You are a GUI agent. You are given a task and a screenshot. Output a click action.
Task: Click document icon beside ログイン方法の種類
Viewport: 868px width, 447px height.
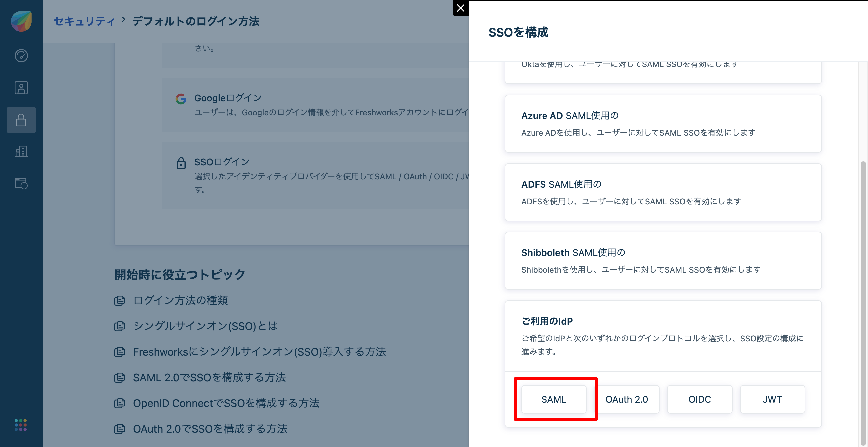[x=119, y=300]
